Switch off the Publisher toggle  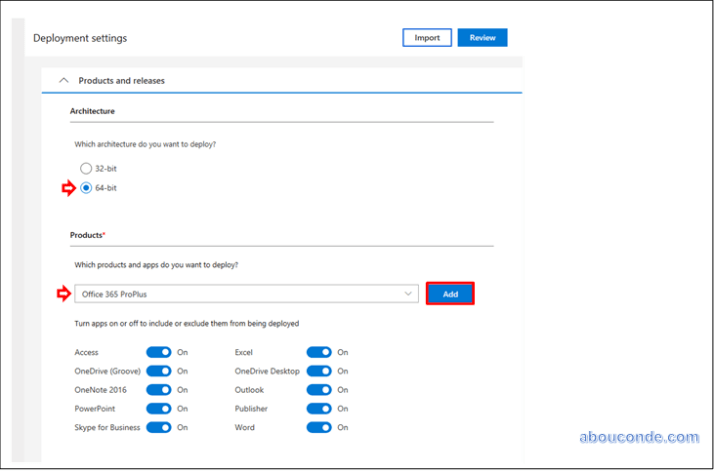(319, 408)
